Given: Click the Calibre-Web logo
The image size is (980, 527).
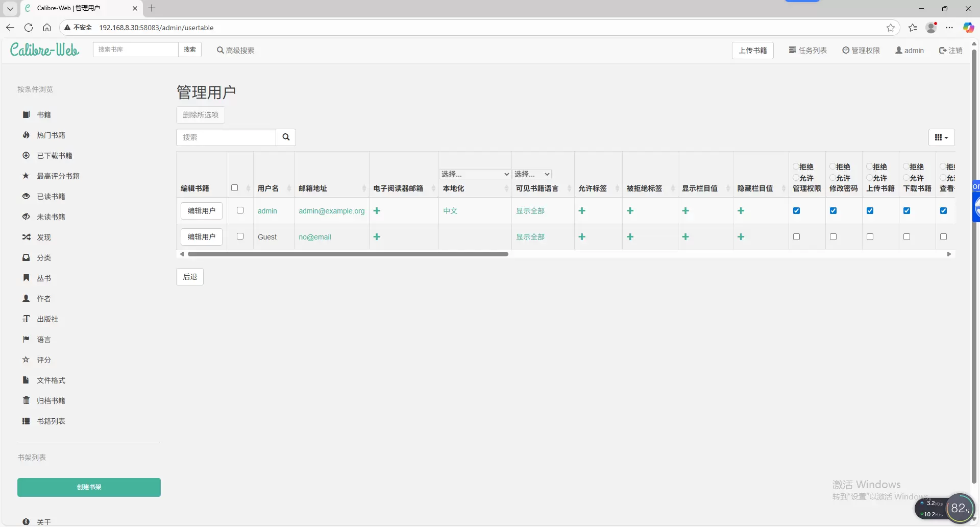Looking at the screenshot, I should coord(44,50).
